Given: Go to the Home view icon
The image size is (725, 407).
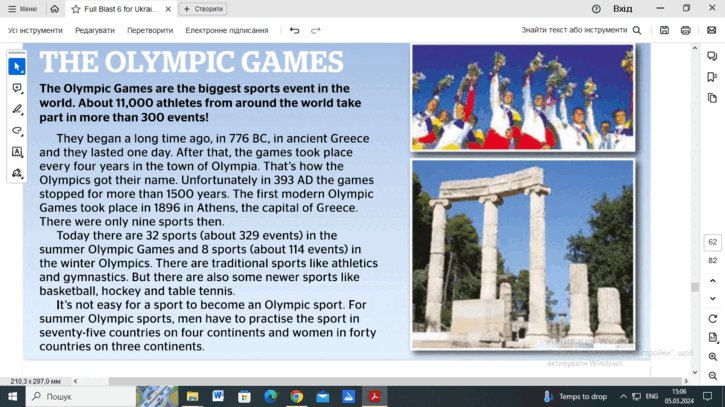Looking at the screenshot, I should tap(55, 9).
